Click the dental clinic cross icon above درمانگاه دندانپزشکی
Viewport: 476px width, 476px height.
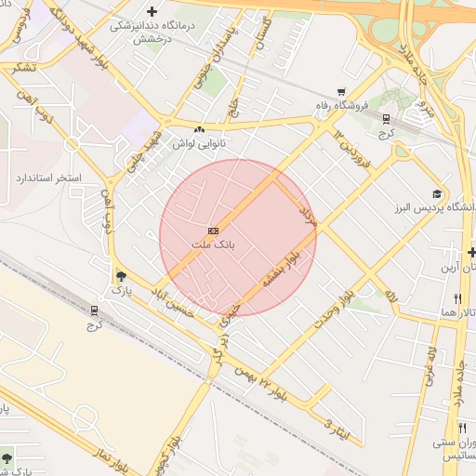pyautogui.click(x=152, y=12)
